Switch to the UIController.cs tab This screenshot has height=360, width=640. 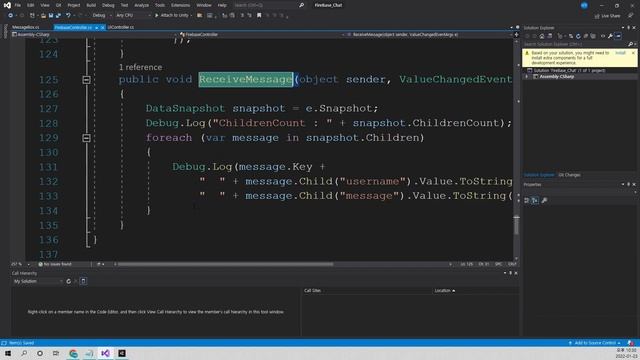point(121,27)
